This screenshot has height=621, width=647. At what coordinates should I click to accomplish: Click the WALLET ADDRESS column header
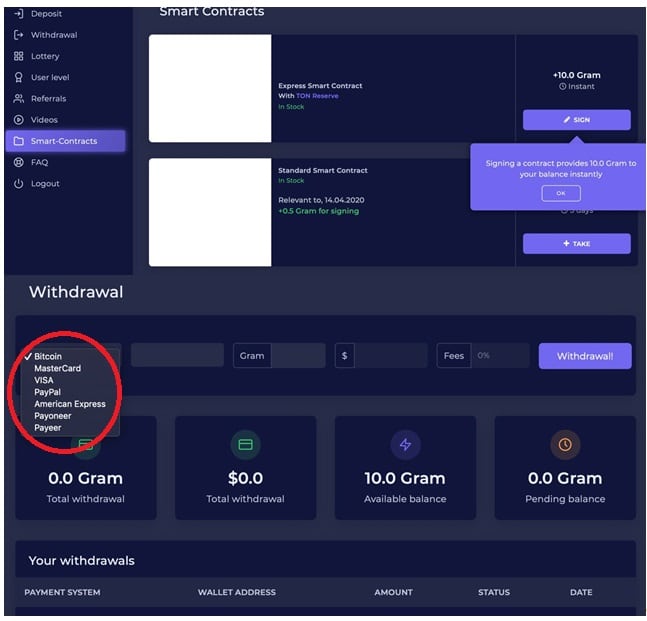pyautogui.click(x=237, y=593)
